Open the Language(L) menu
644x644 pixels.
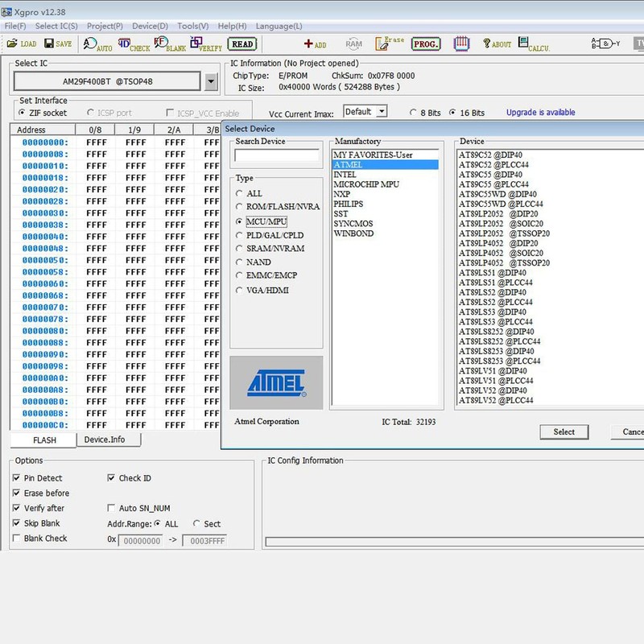[x=279, y=27]
